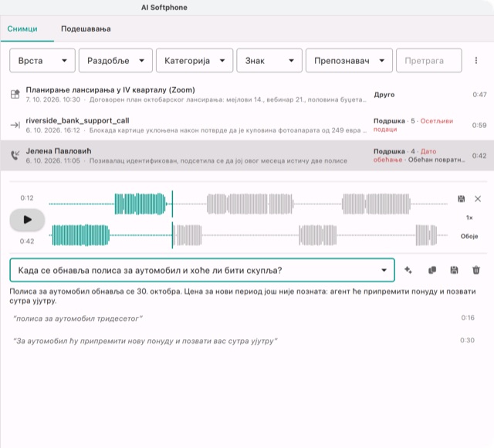Open the Препознавач dropdown
The width and height of the screenshot is (494, 448).
(349, 60)
